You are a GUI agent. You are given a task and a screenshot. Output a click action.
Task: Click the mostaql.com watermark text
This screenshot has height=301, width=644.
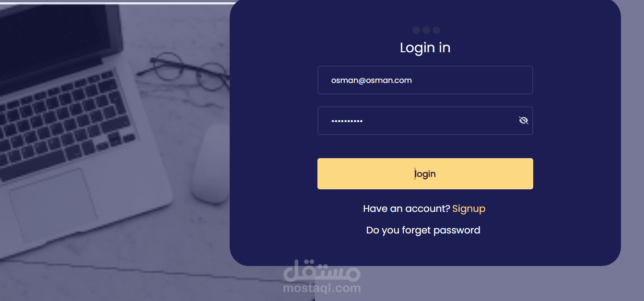322,288
